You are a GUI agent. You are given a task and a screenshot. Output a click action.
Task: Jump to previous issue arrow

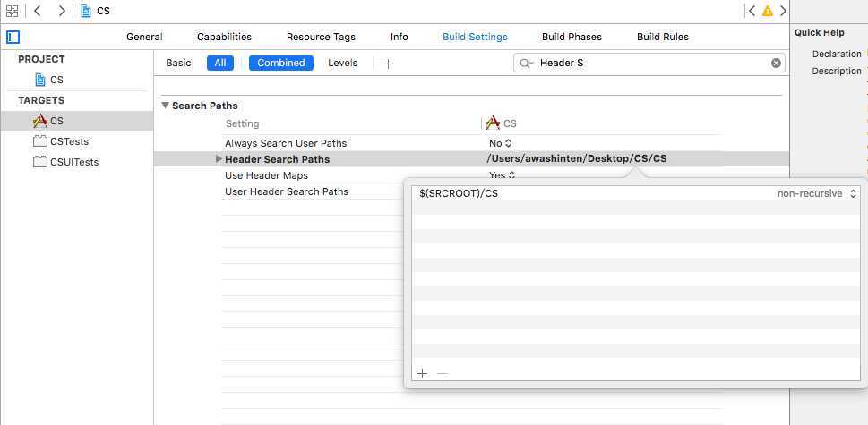[752, 11]
